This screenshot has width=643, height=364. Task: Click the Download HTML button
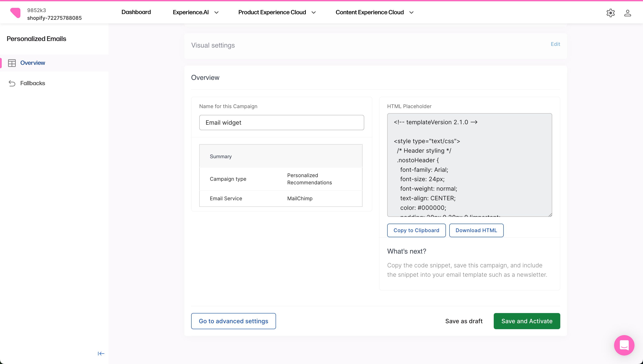coord(476,230)
